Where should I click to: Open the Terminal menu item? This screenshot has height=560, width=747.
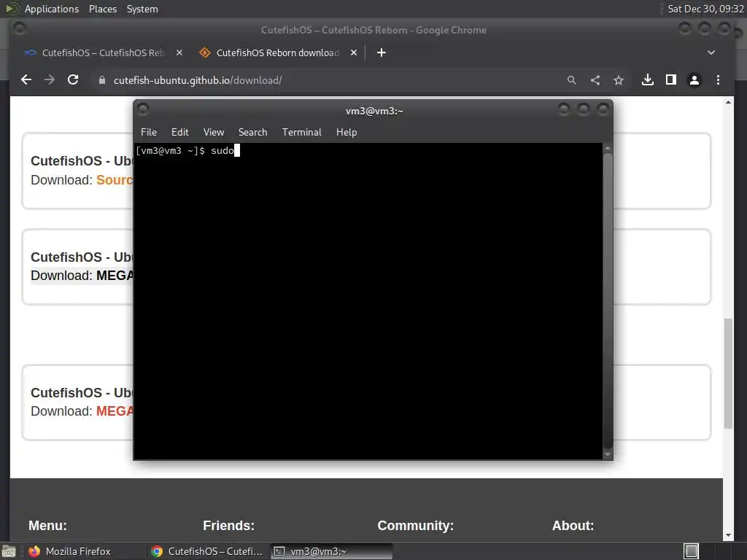coord(301,132)
